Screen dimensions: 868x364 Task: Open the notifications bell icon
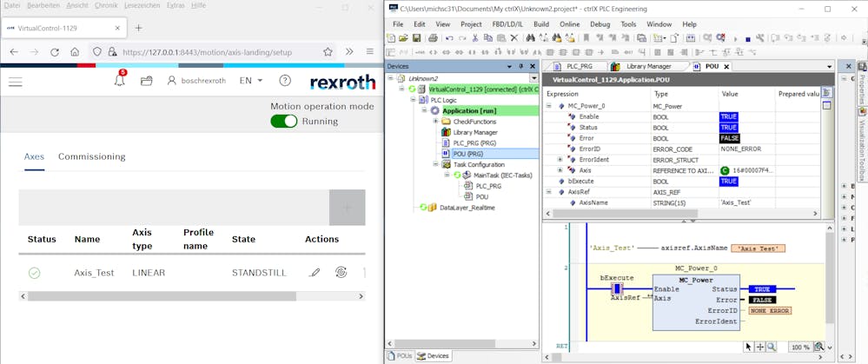120,81
